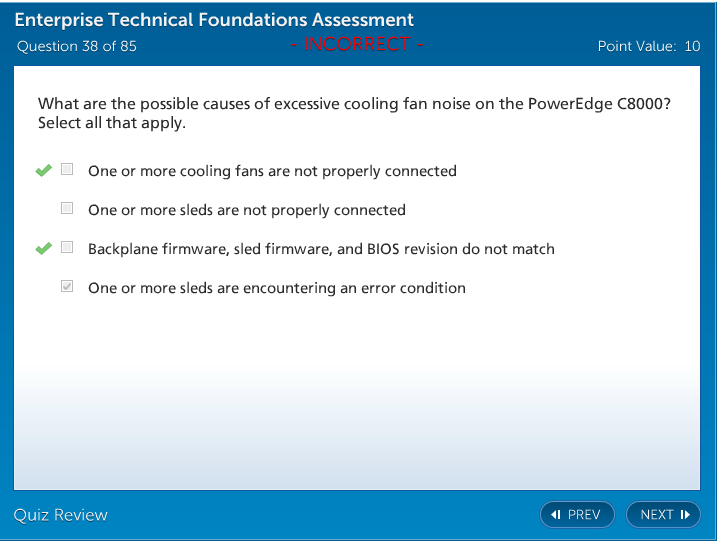Click the right arrow icon on NEXT

[x=685, y=515]
